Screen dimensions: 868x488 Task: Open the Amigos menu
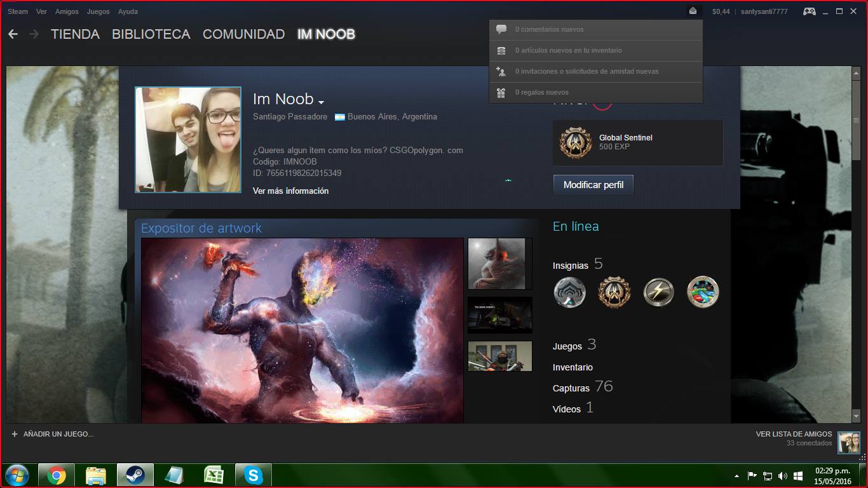[x=67, y=11]
